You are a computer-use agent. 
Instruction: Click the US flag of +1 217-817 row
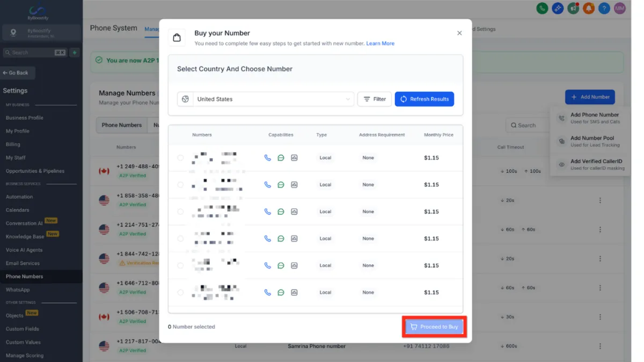[x=104, y=346]
